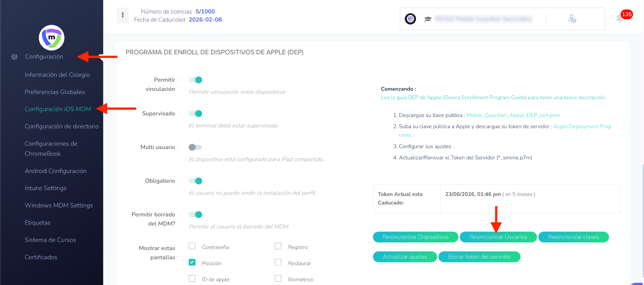This screenshot has width=644, height=285.
Task: Open Certificados in sidebar
Action: pos(41,257)
